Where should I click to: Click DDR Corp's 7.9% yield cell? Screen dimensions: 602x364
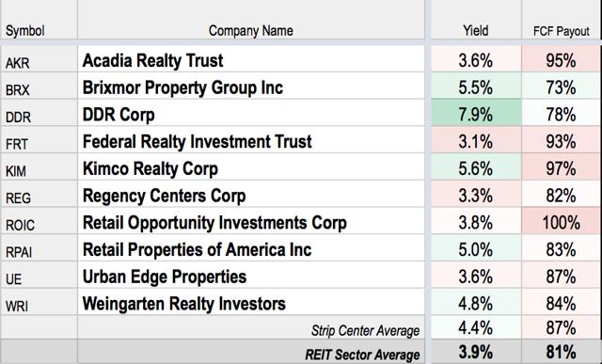(476, 115)
